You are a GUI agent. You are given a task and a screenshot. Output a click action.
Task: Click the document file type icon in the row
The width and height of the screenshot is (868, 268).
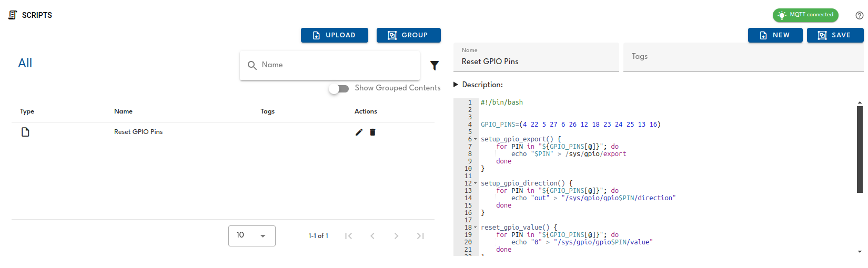[25, 132]
